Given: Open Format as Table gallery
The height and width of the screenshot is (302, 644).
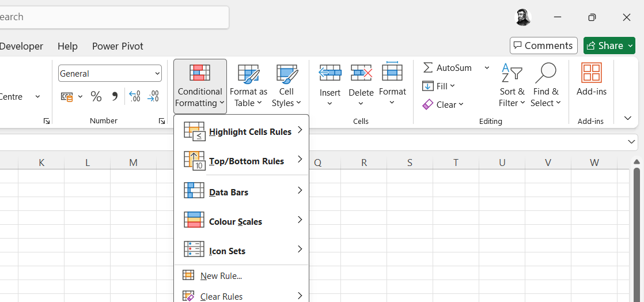Looking at the screenshot, I should [248, 86].
